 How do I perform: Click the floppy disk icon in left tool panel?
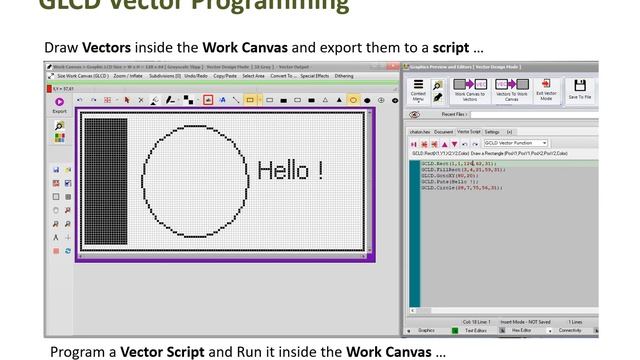[x=56, y=170]
